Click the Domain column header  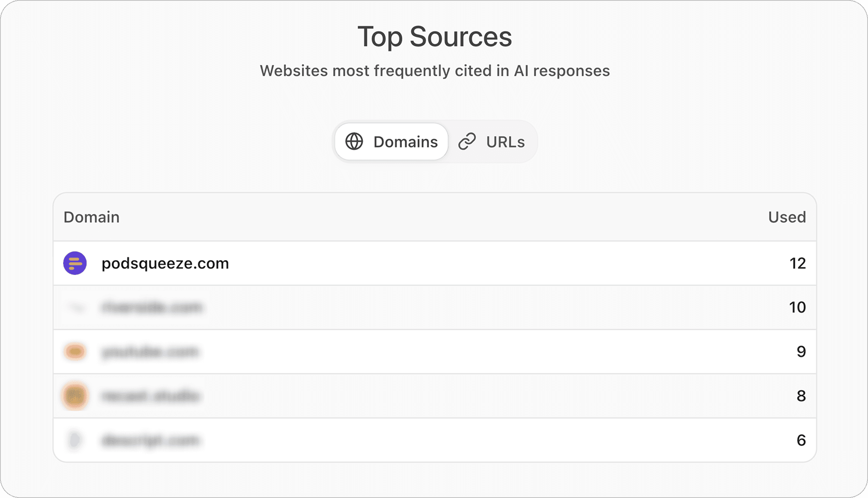tap(91, 217)
